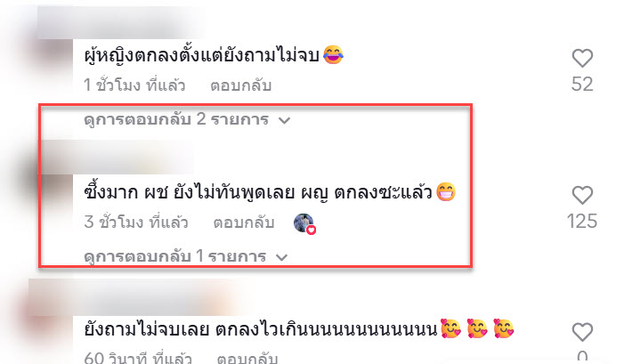The image size is (624, 364).
Task: Select the comment text ผู้หญิงตกลงตั้งแต่ยังถามไม่จบ
Action: (x=202, y=55)
